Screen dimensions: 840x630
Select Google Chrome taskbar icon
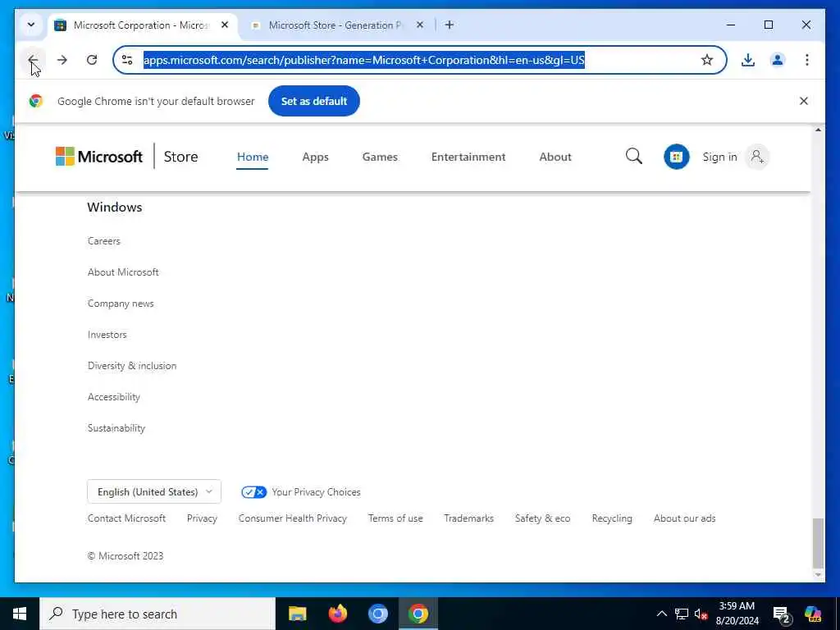pyautogui.click(x=418, y=614)
